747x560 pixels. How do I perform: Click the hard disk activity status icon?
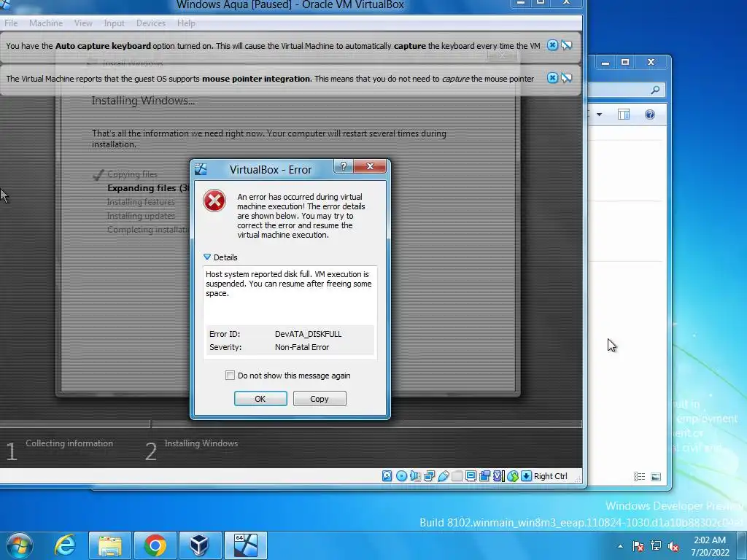387,475
